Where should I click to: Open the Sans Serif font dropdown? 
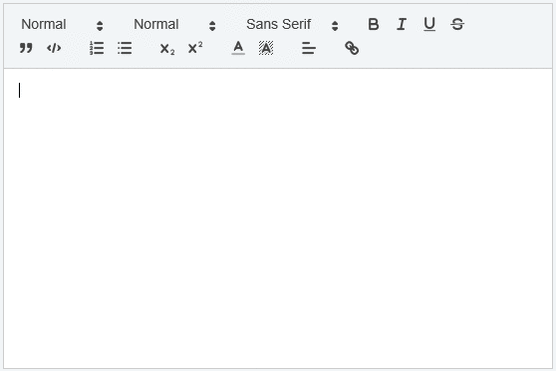tap(293, 24)
